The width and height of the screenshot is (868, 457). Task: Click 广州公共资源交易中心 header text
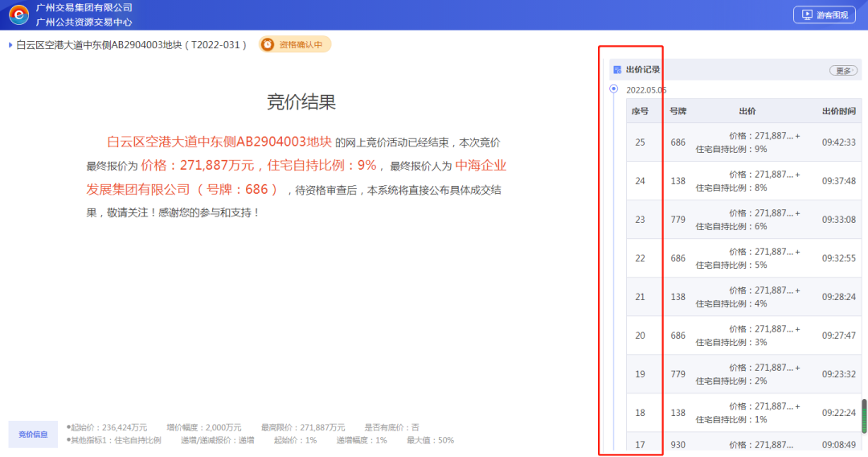(84, 23)
